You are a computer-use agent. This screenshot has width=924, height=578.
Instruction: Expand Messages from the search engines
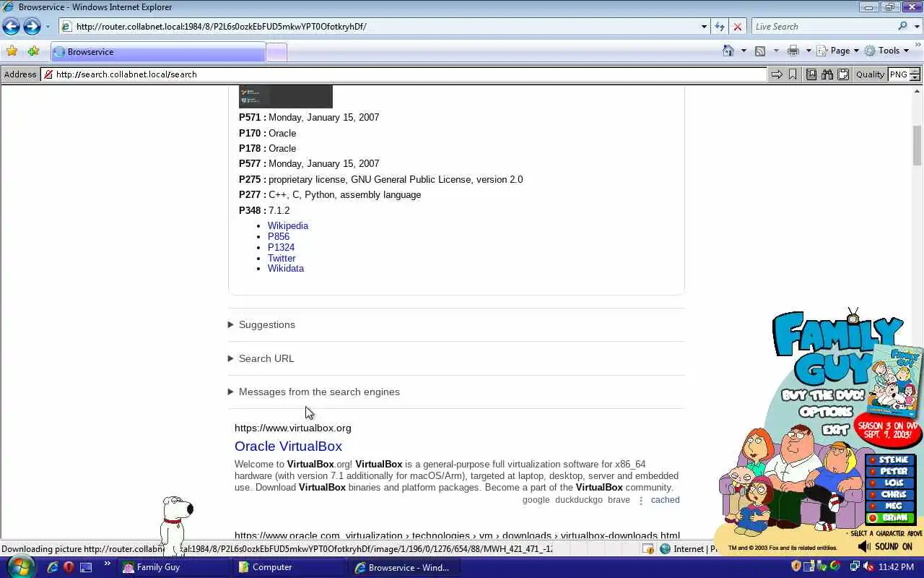pyautogui.click(x=313, y=392)
